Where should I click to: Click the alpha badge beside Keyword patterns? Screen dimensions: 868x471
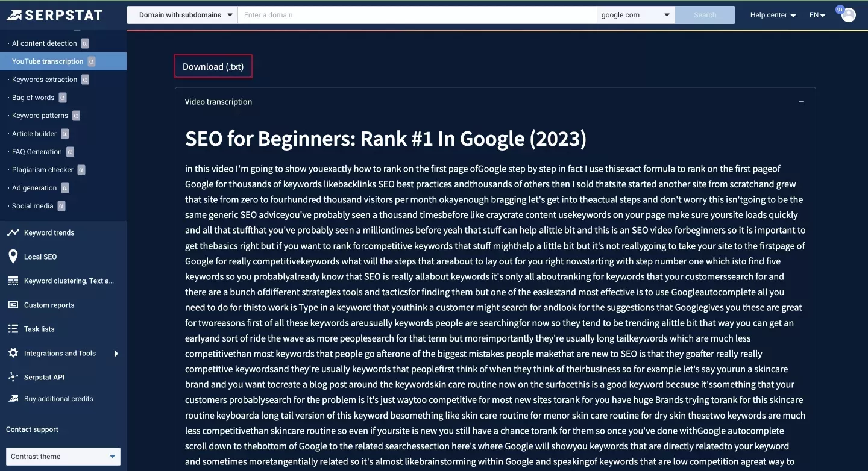click(x=76, y=116)
